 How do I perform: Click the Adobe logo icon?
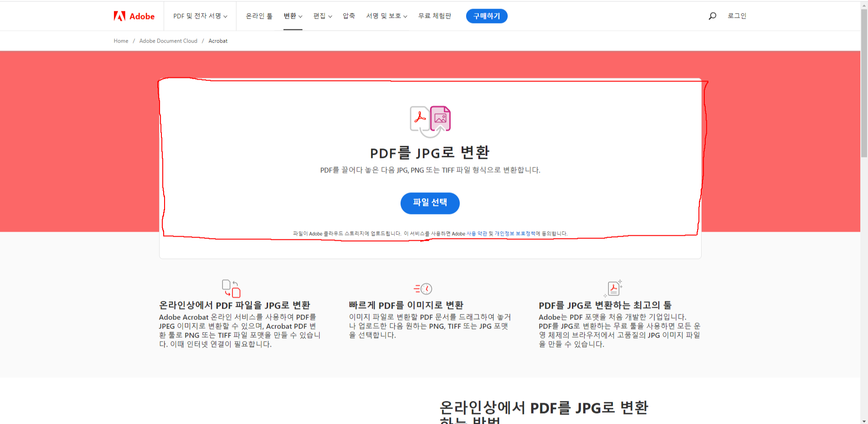(x=119, y=16)
